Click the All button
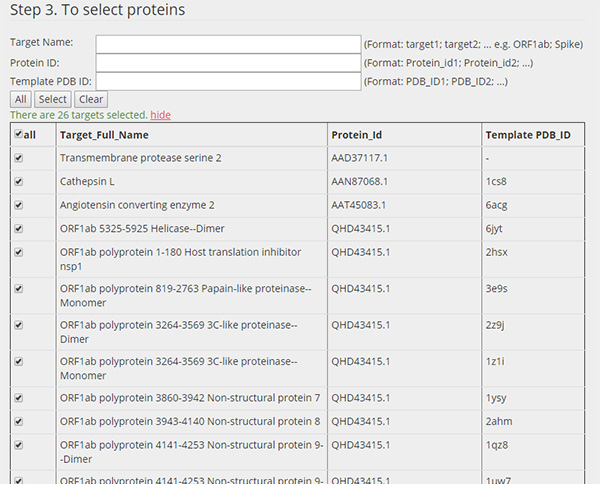 21,99
